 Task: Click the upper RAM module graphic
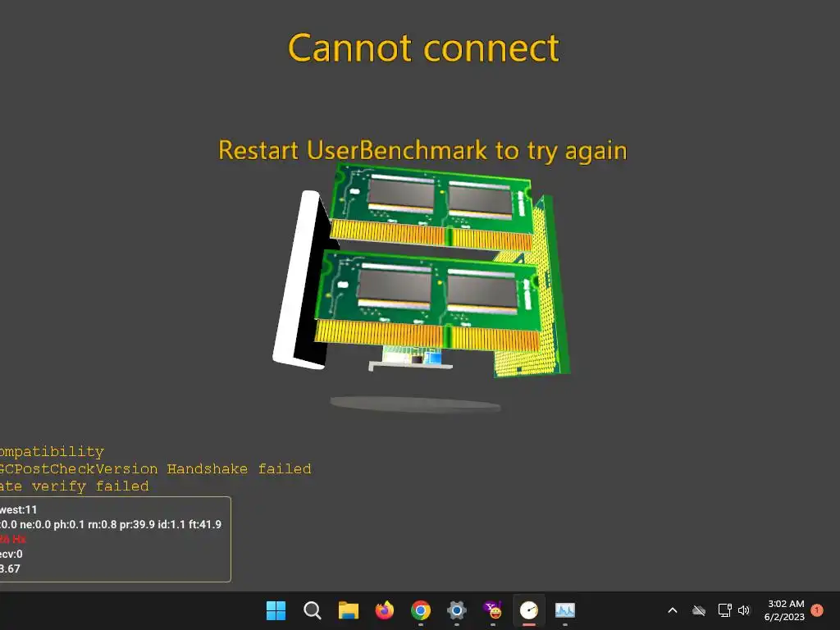[431, 208]
